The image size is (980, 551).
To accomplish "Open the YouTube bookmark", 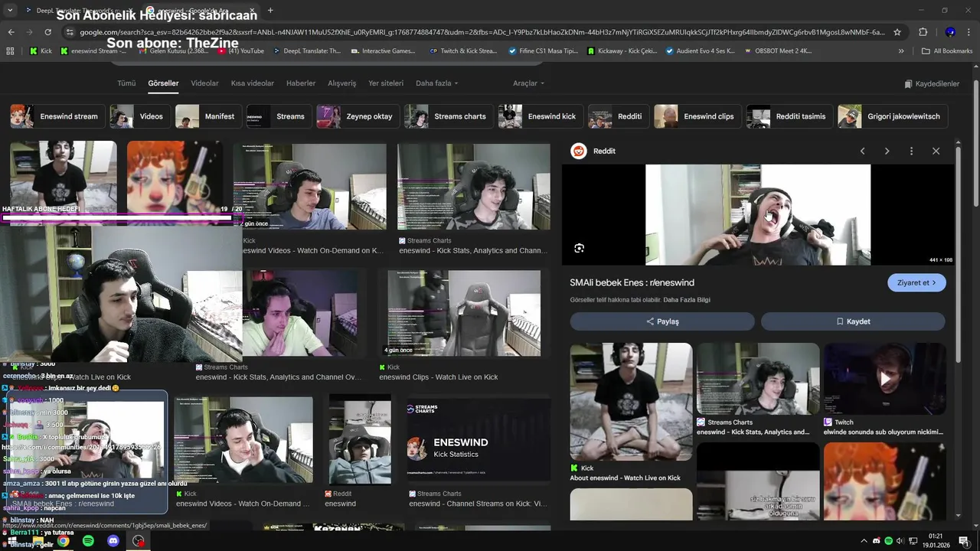I will pos(240,51).
